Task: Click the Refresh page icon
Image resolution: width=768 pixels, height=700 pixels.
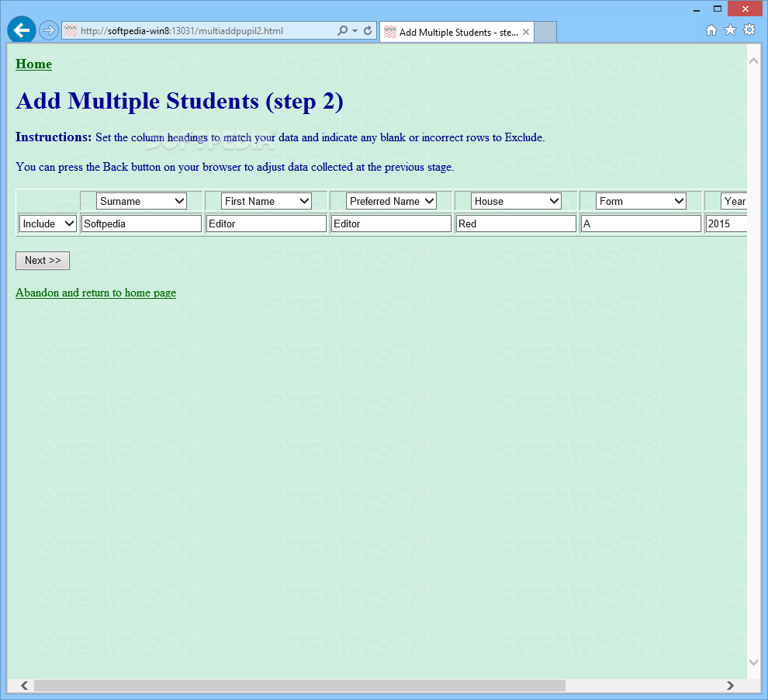Action: click(x=368, y=30)
